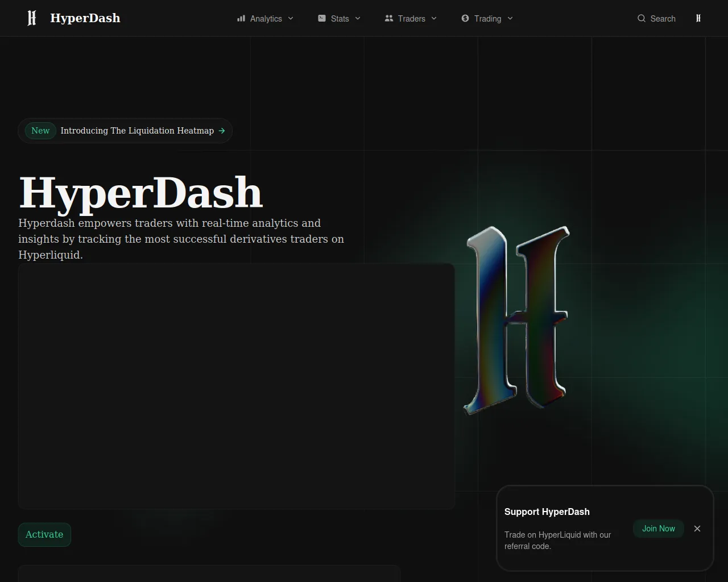Click the large 3D iridescent H graphic
The width and height of the screenshot is (728, 582).
516,319
